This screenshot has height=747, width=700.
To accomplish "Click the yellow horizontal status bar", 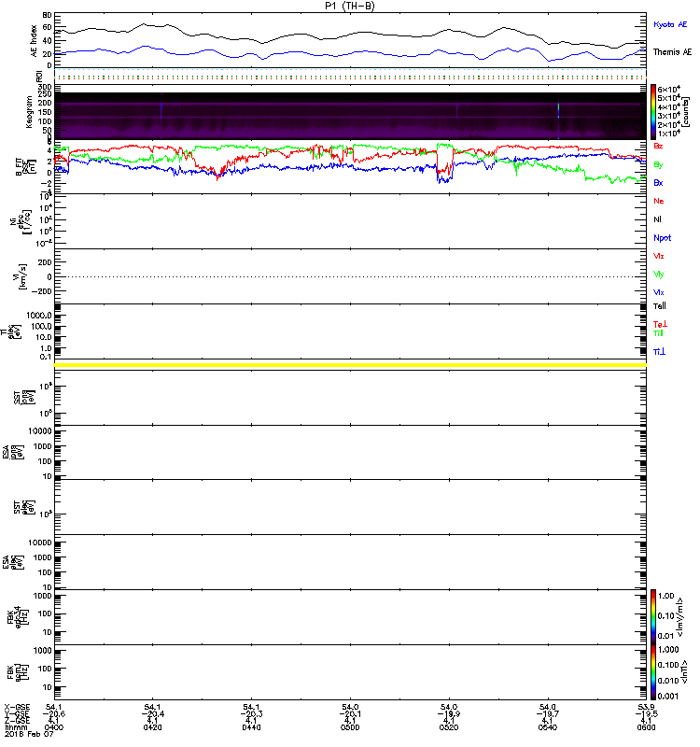I will pos(350,365).
